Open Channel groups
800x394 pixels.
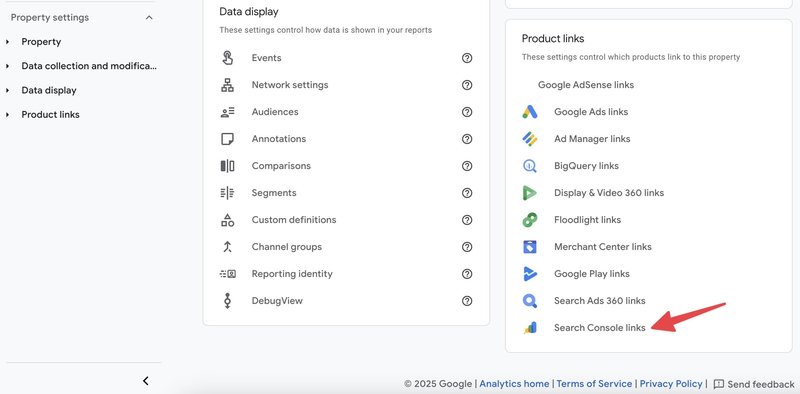click(287, 247)
